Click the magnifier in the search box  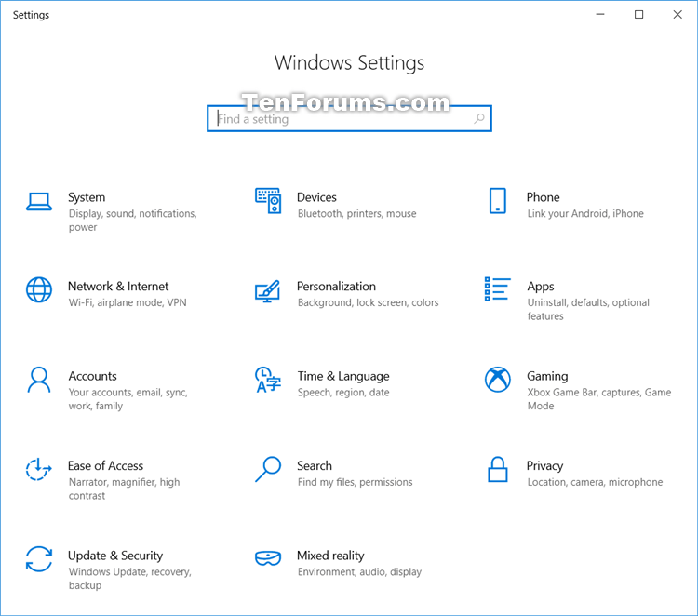coord(479,118)
